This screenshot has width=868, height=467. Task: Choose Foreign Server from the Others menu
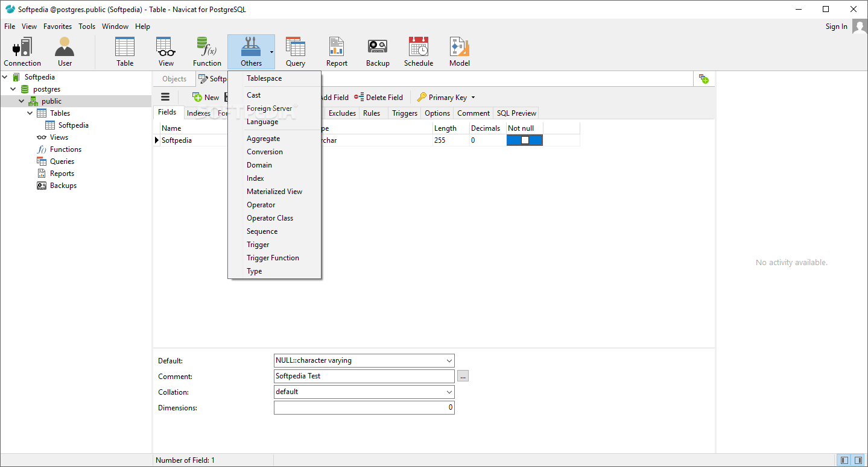point(274,108)
